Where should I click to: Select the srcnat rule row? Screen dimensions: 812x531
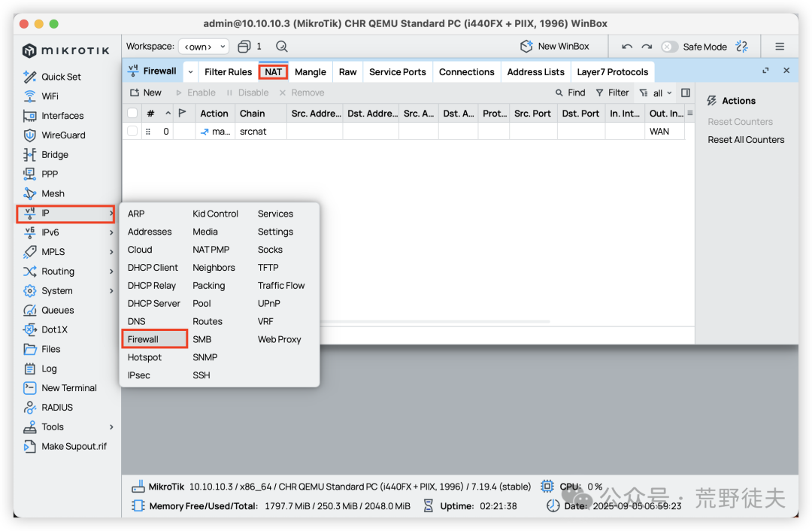405,132
